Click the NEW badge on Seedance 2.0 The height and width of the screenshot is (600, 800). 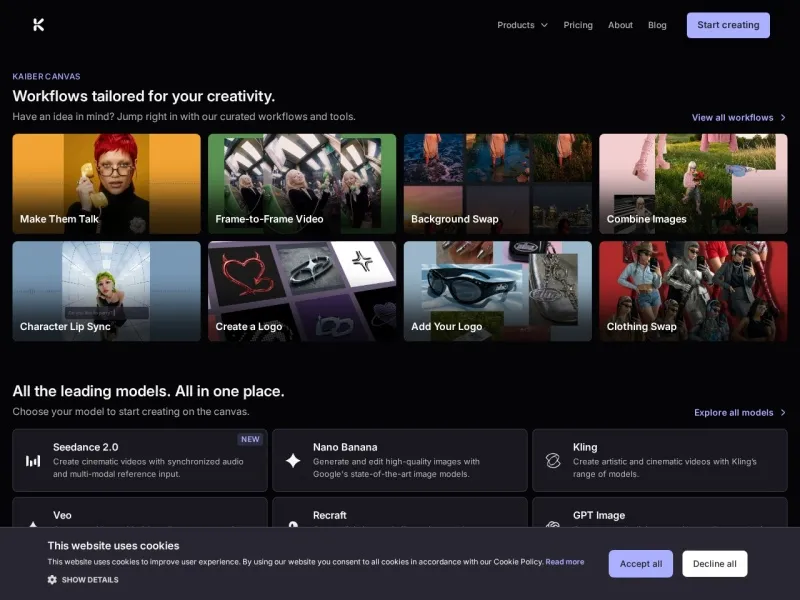250,439
